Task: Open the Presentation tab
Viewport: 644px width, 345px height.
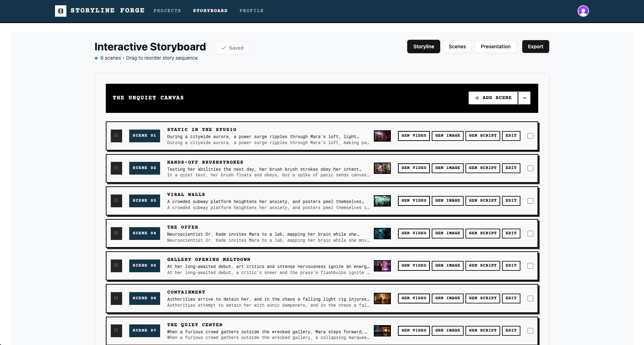Action: (x=495, y=46)
